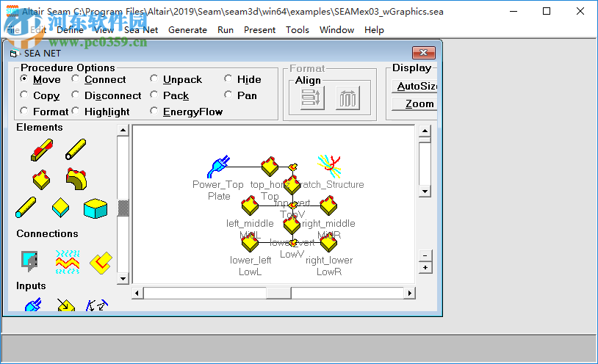
Task: Select the small junction connector near top_horz
Action: pos(293,167)
